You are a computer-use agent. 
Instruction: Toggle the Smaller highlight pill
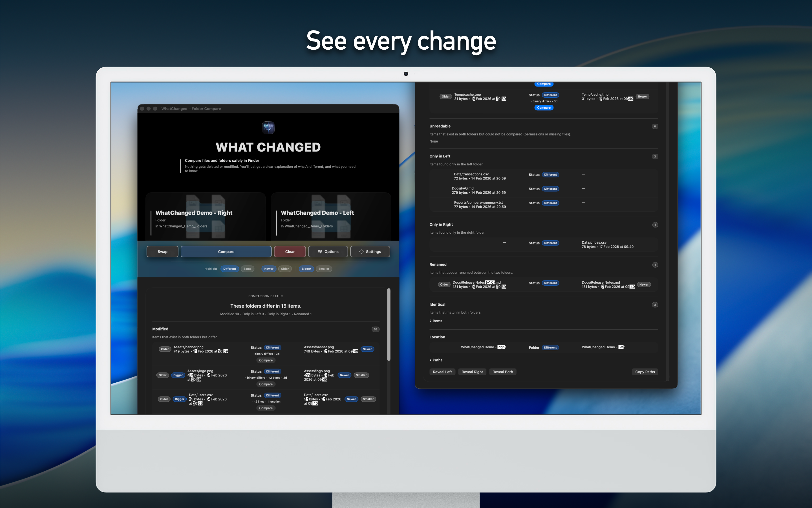[324, 269]
